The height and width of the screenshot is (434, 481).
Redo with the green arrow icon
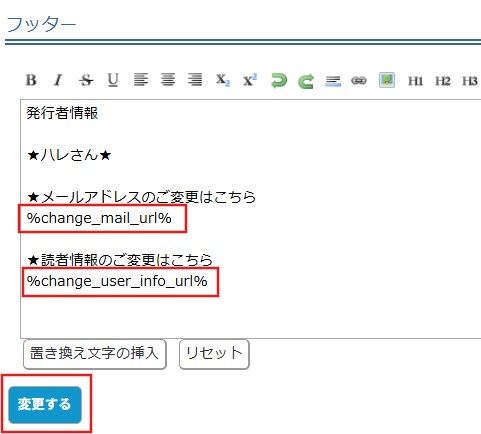[x=306, y=81]
